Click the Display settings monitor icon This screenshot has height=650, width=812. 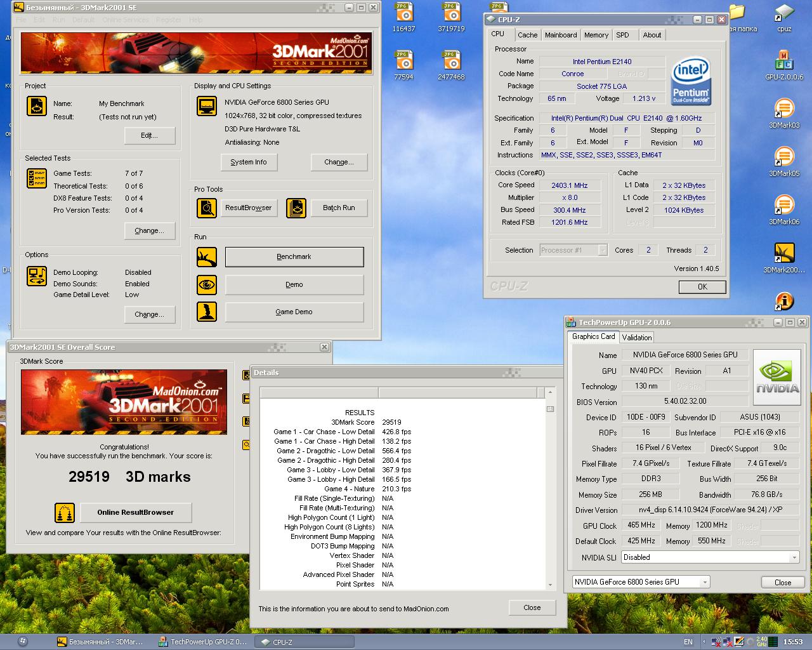tap(207, 106)
